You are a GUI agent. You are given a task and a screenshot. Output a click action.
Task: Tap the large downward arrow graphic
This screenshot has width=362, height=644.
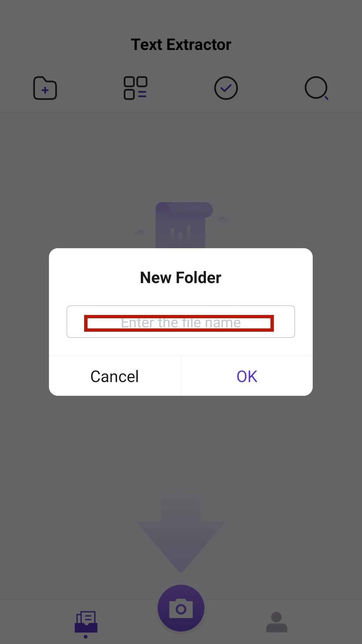coord(181,533)
